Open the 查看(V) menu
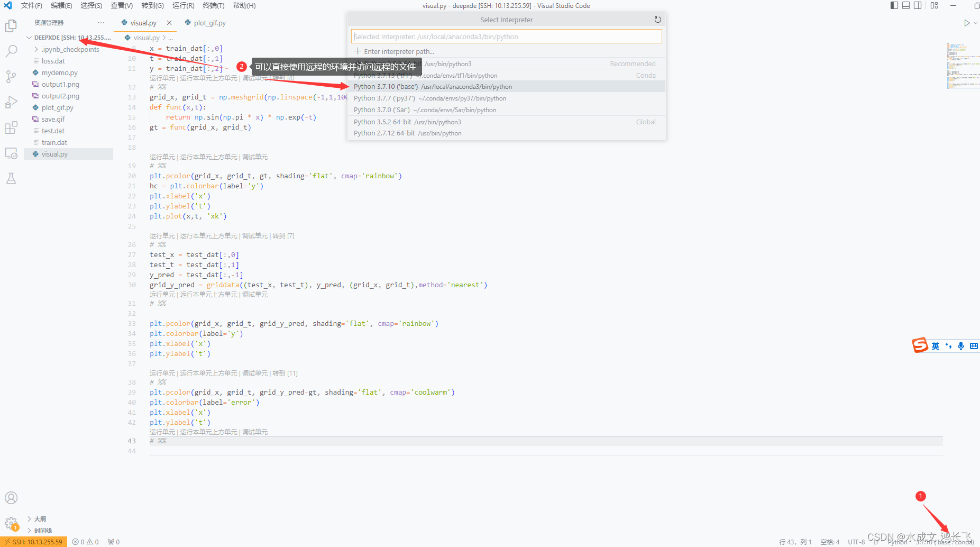Viewport: 980px width, 547px height. 122,5
